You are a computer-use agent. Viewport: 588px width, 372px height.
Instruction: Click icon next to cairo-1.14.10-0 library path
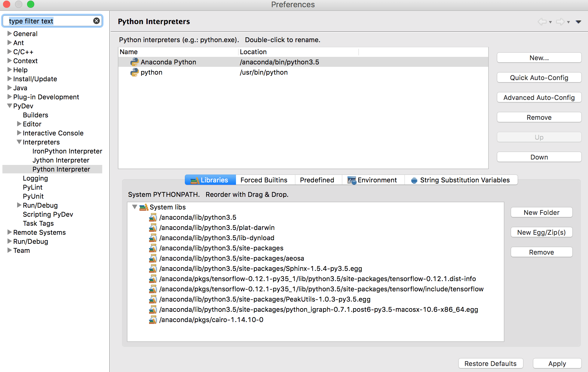click(x=153, y=320)
